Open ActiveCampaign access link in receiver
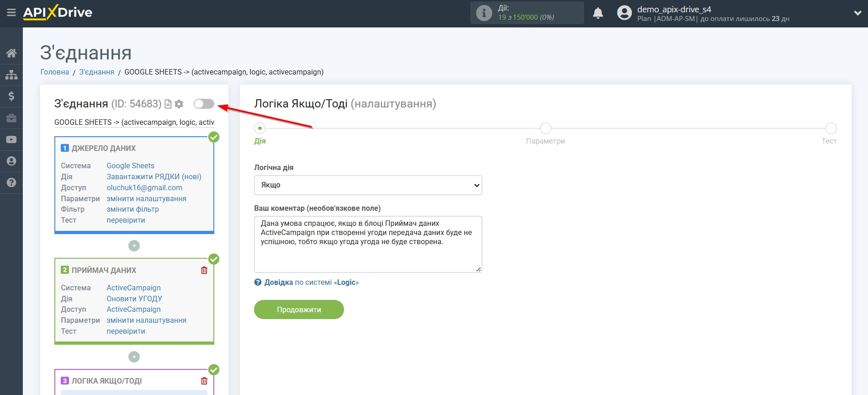This screenshot has height=395, width=868. pyautogui.click(x=133, y=310)
